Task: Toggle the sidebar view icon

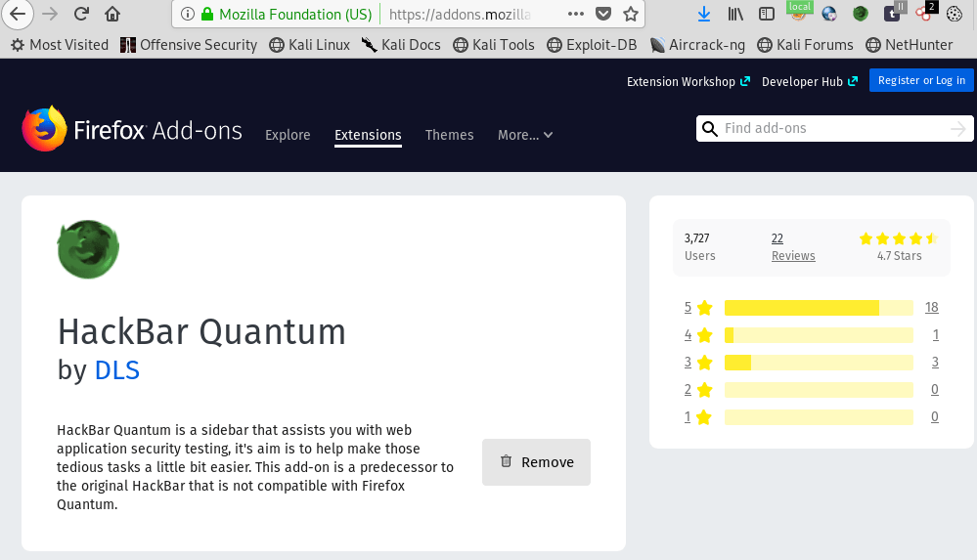Action: click(x=768, y=15)
